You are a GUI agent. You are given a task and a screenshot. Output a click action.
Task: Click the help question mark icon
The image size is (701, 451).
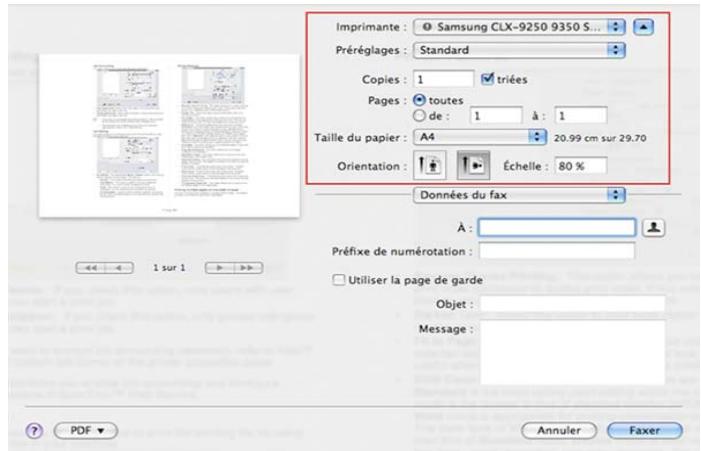point(39,430)
